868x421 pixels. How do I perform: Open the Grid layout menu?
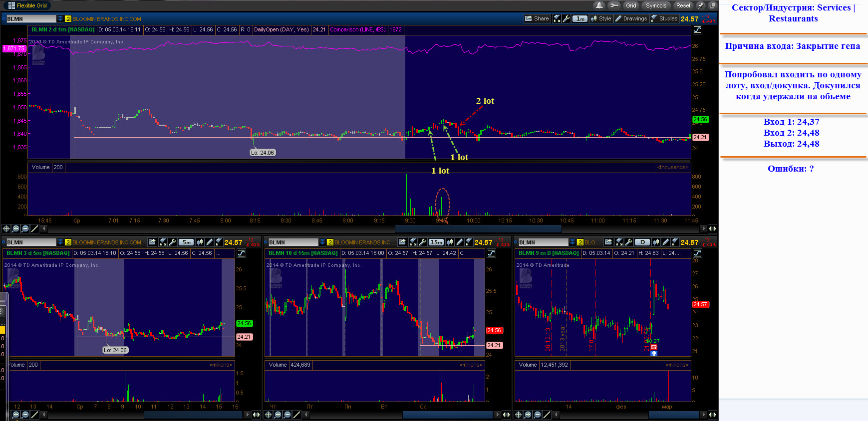click(x=631, y=5)
